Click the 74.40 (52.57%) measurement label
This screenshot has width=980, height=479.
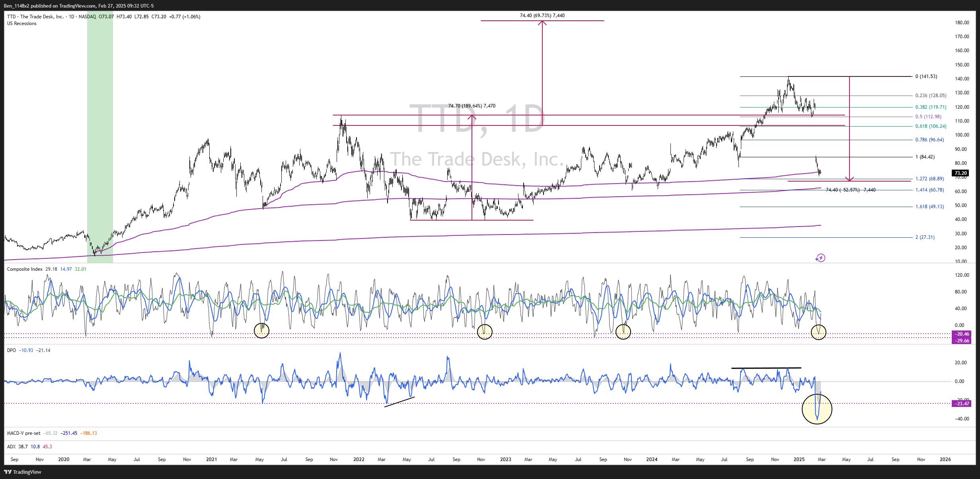[x=851, y=190]
